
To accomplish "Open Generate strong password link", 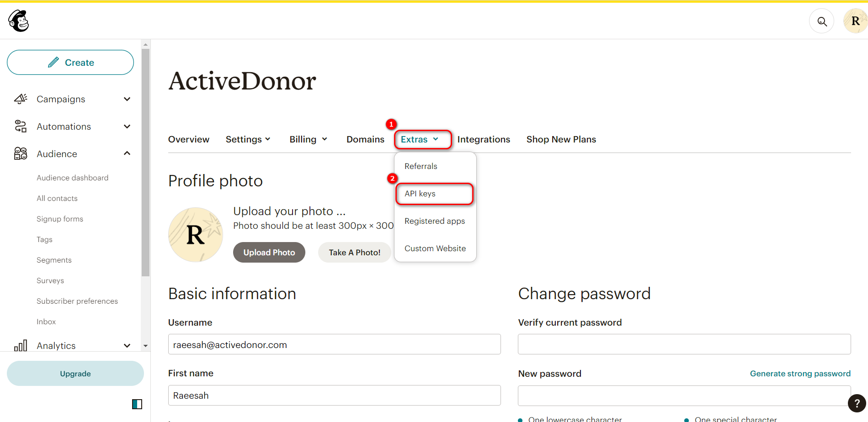I will [x=800, y=373].
